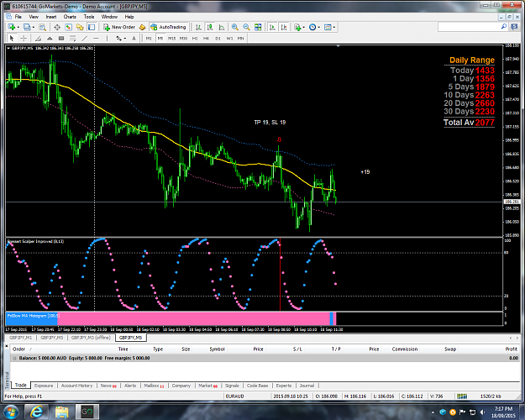
Task: Toggle Data Window crosshair-circle icon
Action: [x=57, y=27]
